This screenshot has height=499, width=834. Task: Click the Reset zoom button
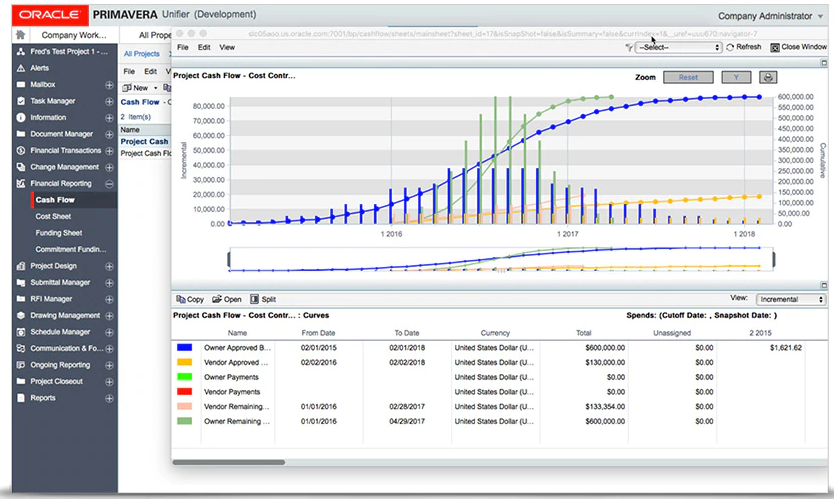pos(688,78)
